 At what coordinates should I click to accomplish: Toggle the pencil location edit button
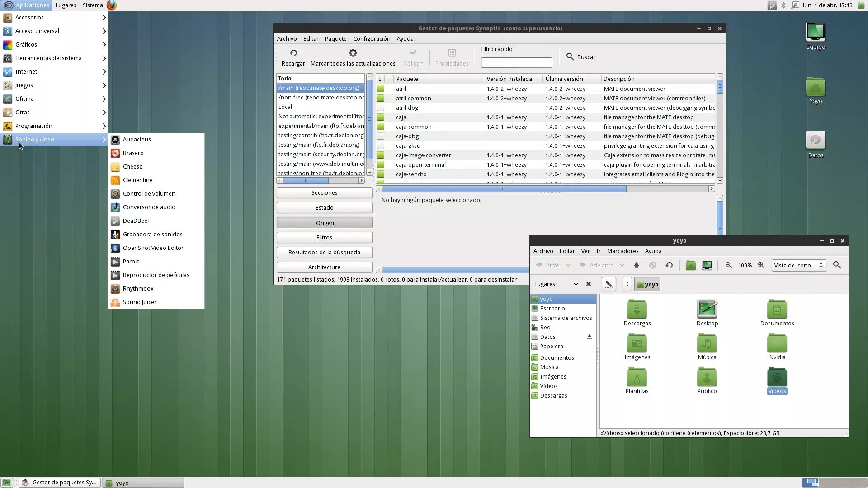pyautogui.click(x=609, y=284)
